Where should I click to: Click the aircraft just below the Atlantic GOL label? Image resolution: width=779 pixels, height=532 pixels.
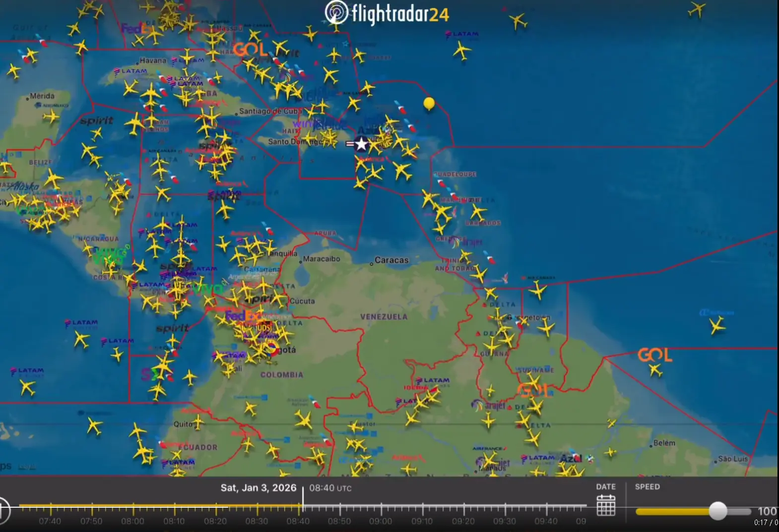[655, 370]
